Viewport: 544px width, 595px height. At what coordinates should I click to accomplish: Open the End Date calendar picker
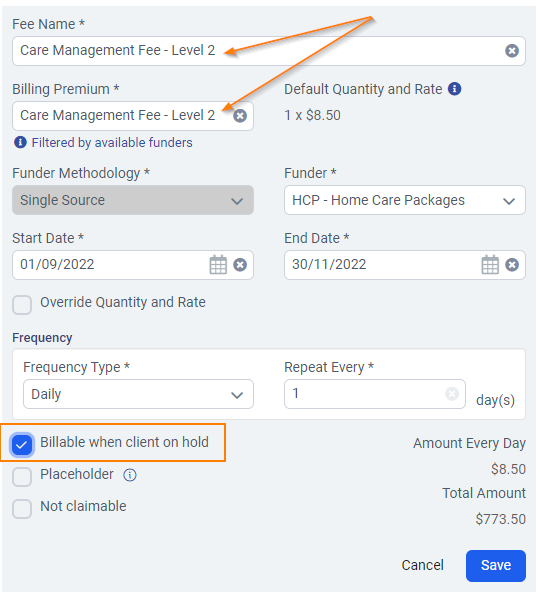(x=490, y=264)
